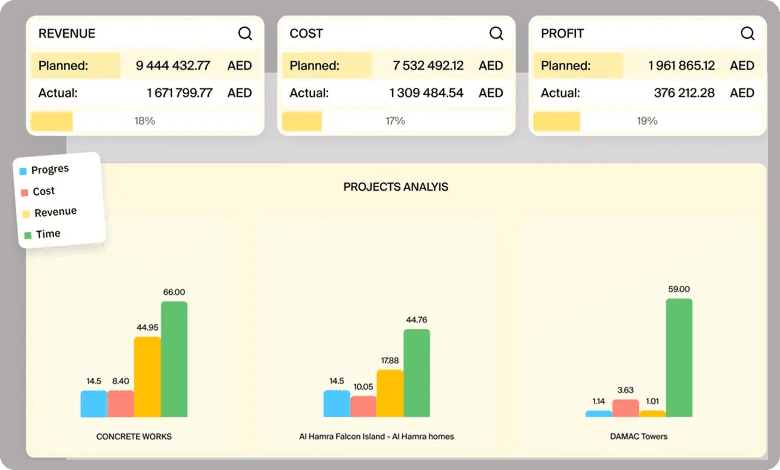This screenshot has height=470, width=780.
Task: Click the Planned revenue row highlighted in yellow
Action: click(x=144, y=66)
